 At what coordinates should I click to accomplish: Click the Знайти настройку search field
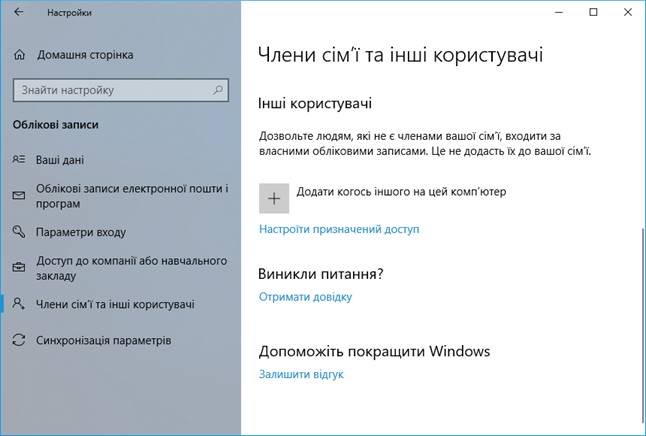[x=121, y=90]
